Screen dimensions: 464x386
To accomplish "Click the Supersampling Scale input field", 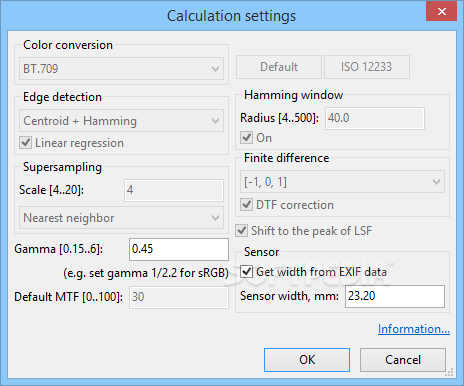I will [174, 190].
